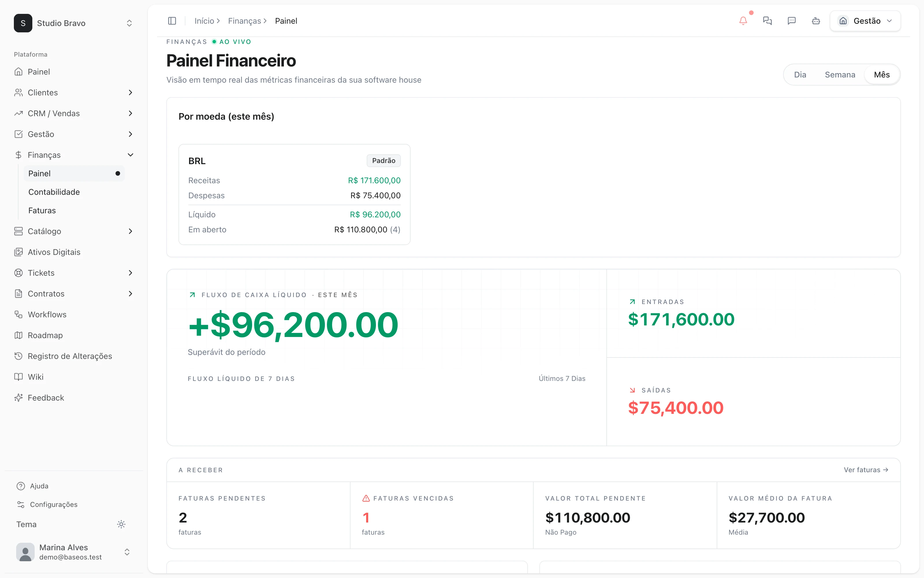Click Últimos 7 Dias label
924x578 pixels.
click(562, 379)
